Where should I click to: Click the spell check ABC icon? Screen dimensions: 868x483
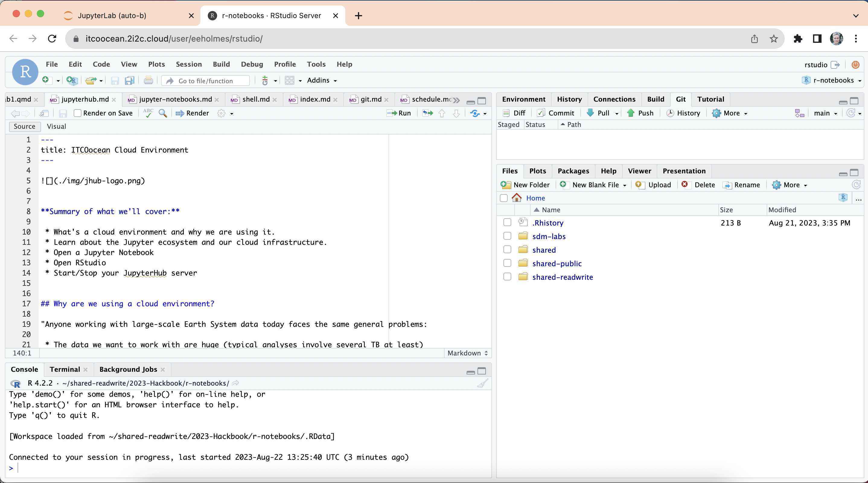pyautogui.click(x=148, y=113)
